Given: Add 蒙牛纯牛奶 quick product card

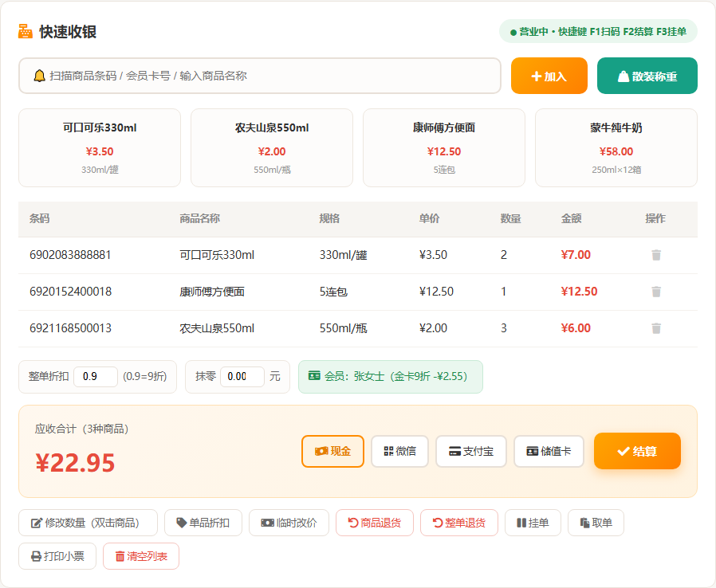Looking at the screenshot, I should pyautogui.click(x=616, y=148).
